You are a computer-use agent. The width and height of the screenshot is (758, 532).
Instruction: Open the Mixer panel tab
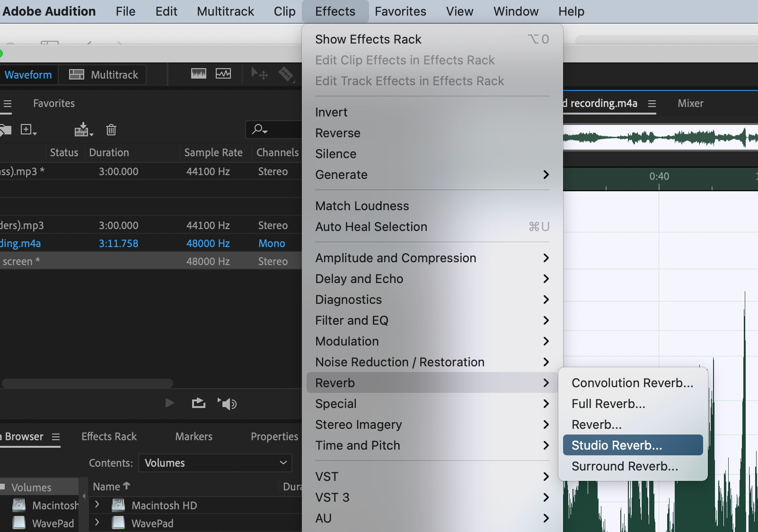pos(690,103)
